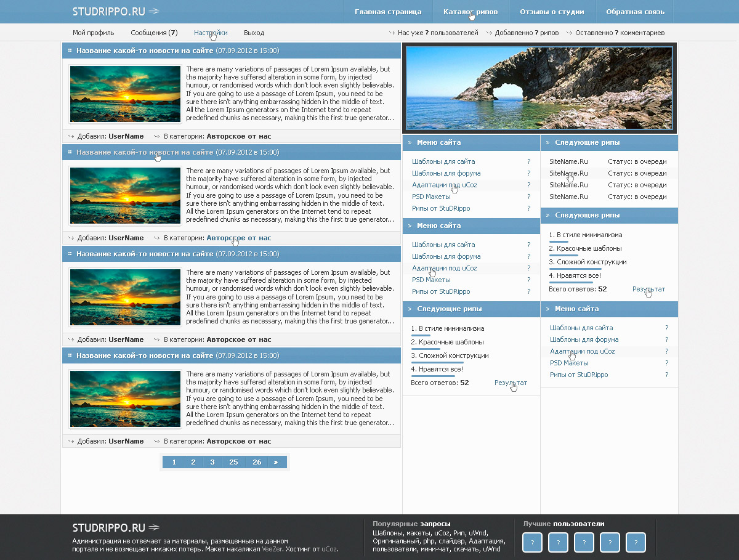Click the 'Оставленно ? комментариев' counter
The width and height of the screenshot is (739, 560).
coord(620,33)
